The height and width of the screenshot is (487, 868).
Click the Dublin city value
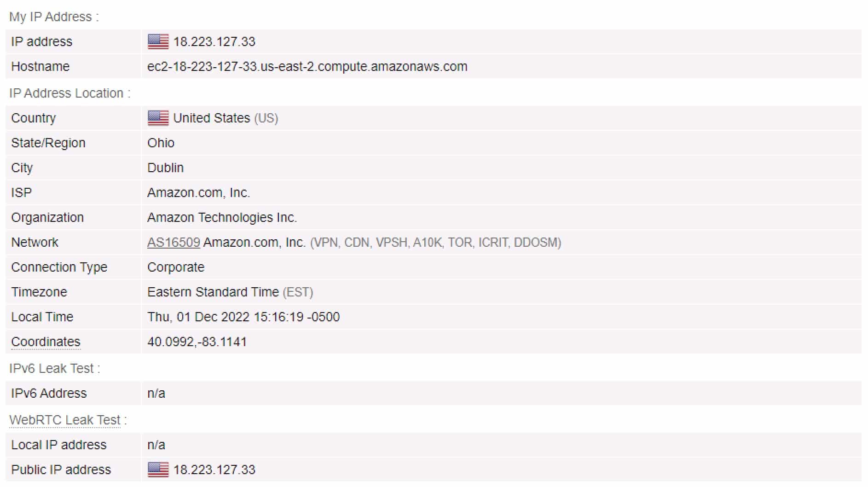[165, 168]
